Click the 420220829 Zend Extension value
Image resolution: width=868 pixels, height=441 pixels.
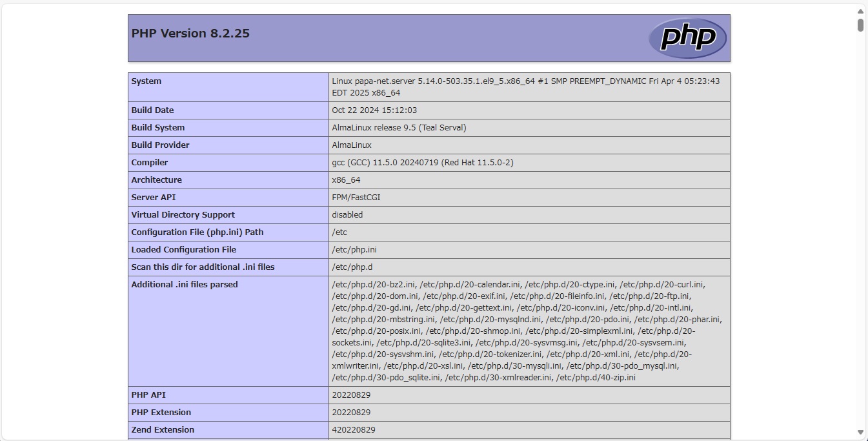coord(354,430)
